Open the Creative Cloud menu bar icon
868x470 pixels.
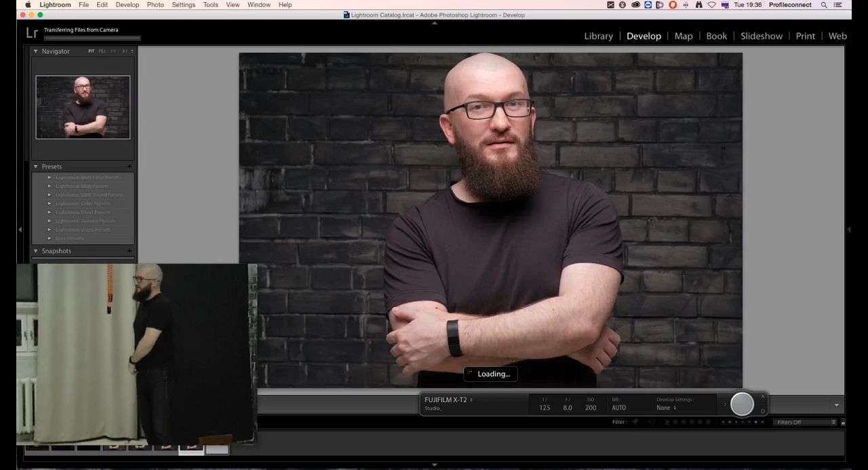635,5
